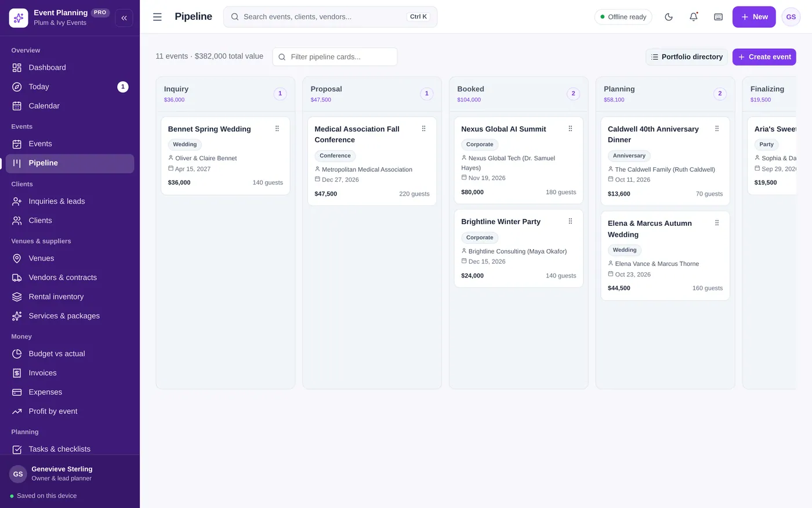Open keyboard shortcuts icon
Viewport: 812px width, 508px height.
(x=718, y=17)
